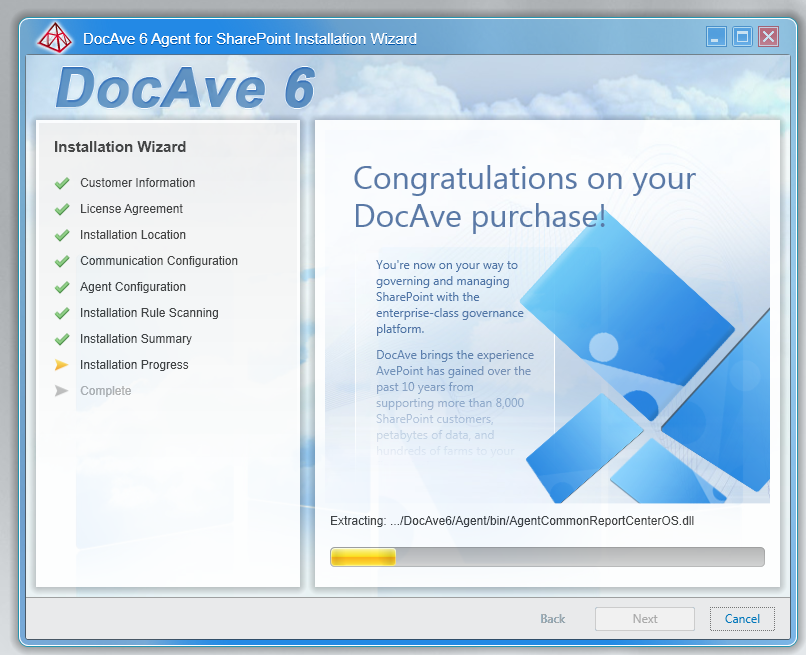Click the Congratulations on your DocAve purchase heading
The width and height of the screenshot is (806, 655).
524,197
